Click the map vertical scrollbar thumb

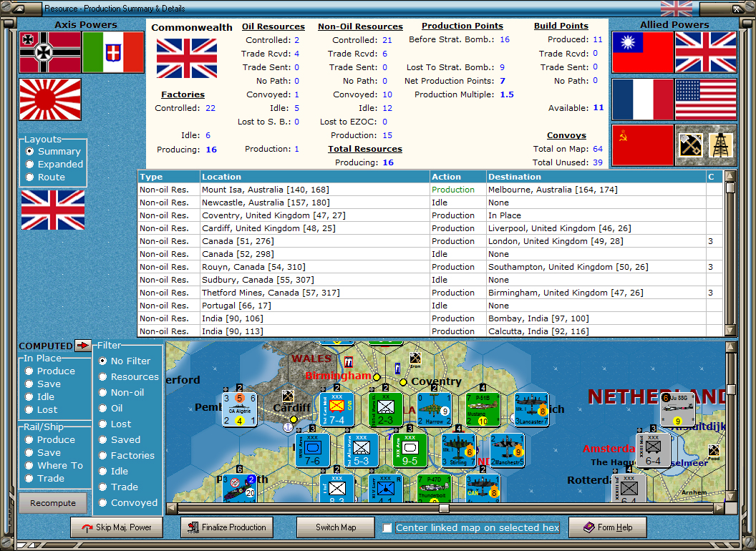[x=731, y=389]
